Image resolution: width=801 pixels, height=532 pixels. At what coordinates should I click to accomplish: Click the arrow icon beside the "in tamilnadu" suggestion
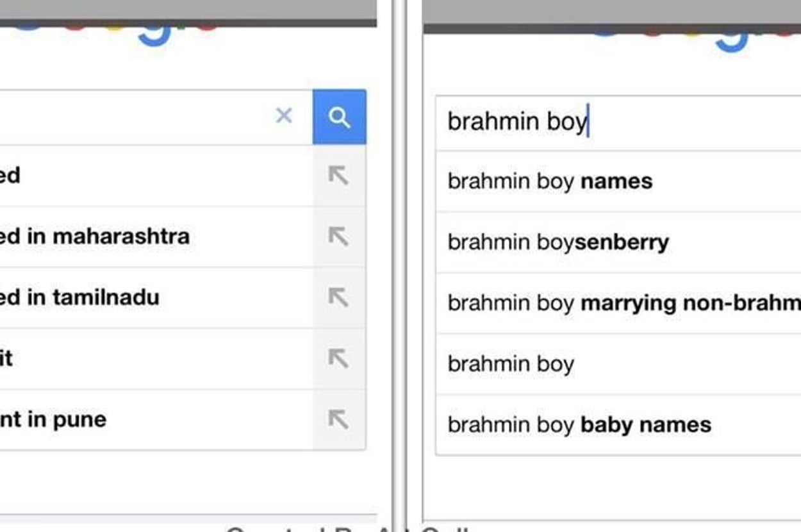[339, 297]
